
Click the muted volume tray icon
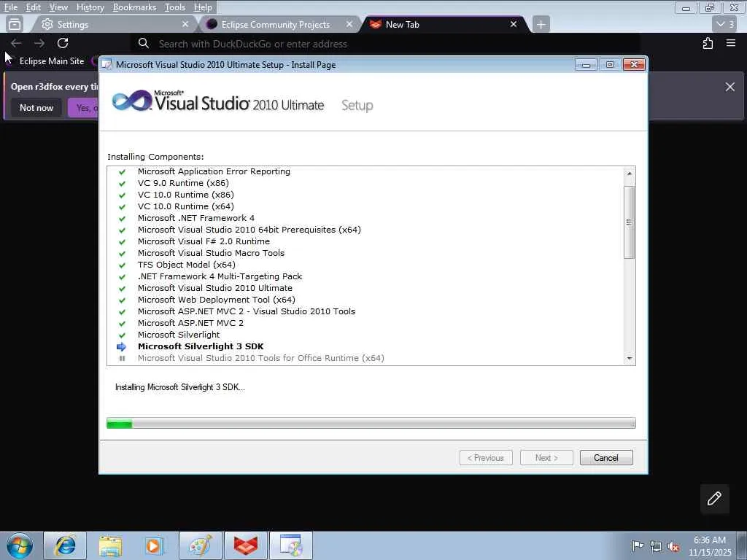673,546
